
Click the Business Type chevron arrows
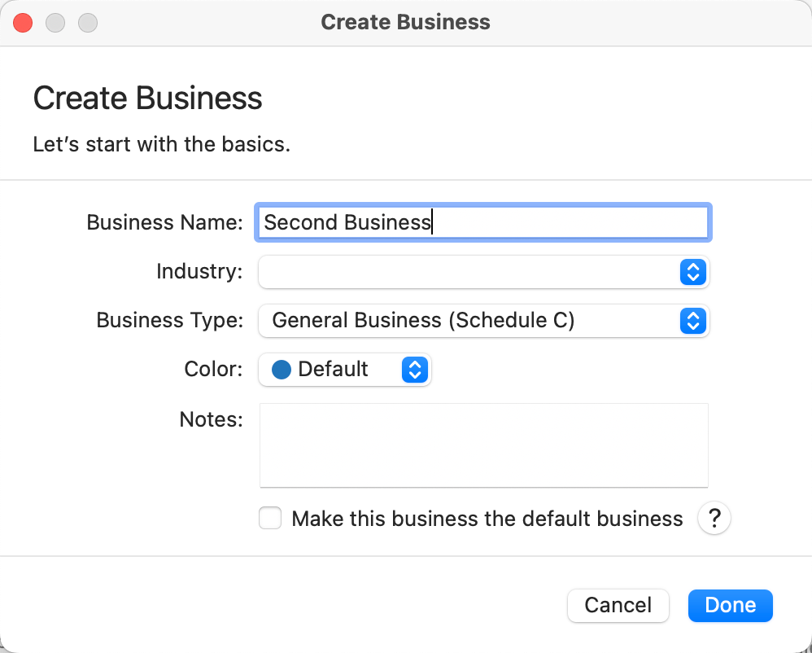(692, 321)
